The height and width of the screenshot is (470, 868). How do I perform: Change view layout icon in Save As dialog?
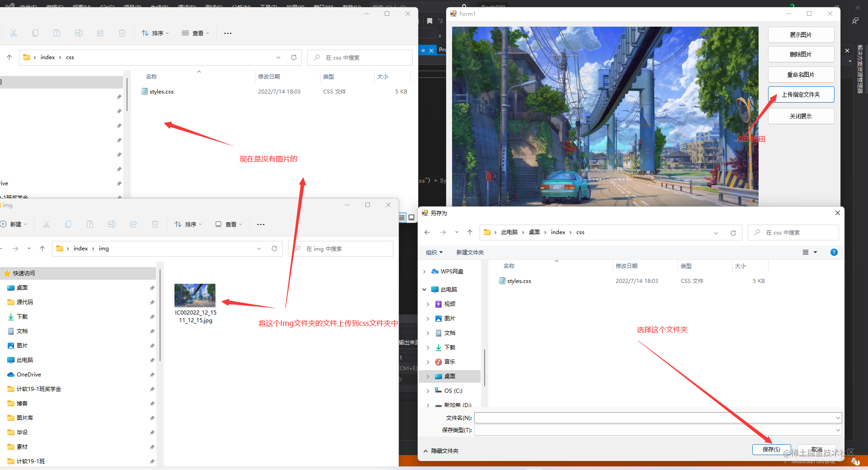click(806, 252)
